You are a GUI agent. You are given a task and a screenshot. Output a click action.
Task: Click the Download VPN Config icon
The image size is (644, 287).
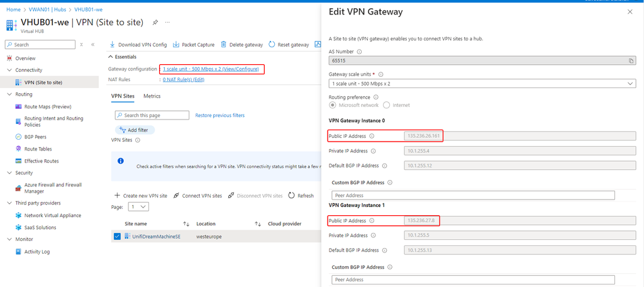pyautogui.click(x=113, y=45)
